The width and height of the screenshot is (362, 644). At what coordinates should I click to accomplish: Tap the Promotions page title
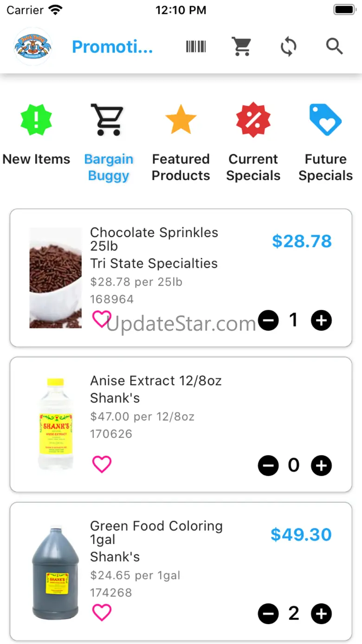[112, 47]
